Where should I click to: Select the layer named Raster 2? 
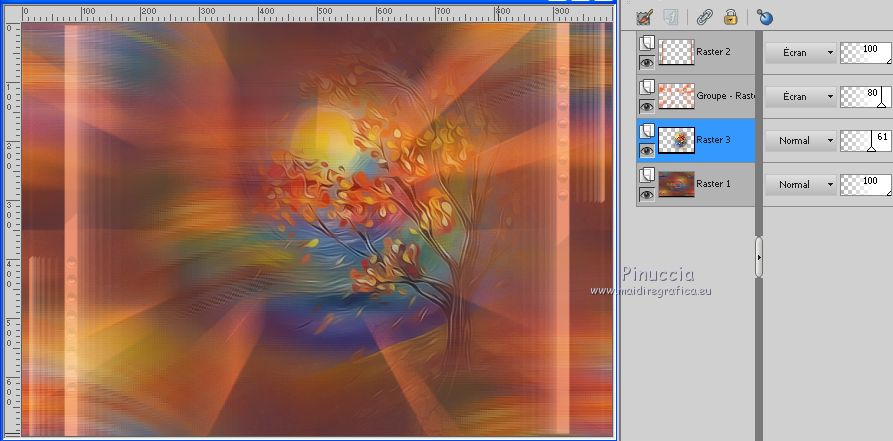coord(713,52)
